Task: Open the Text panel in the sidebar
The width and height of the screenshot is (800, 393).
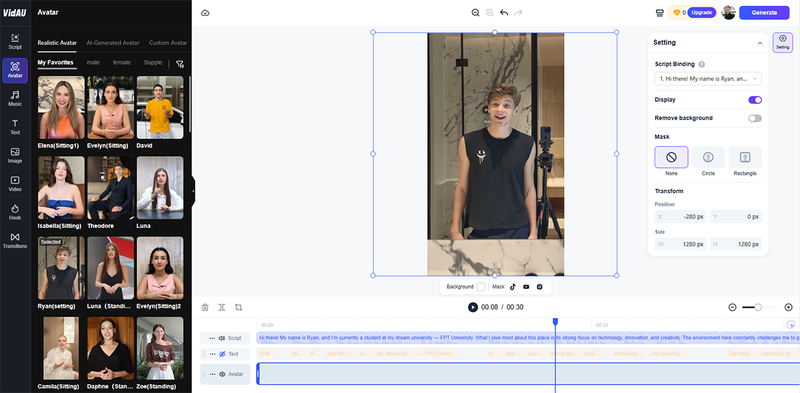Action: 15,127
